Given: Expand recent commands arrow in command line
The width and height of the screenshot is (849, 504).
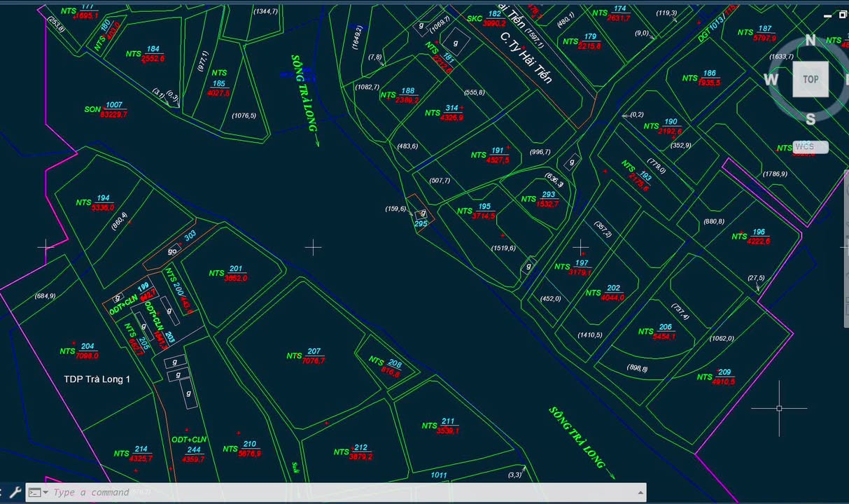Looking at the screenshot, I should coord(45,492).
